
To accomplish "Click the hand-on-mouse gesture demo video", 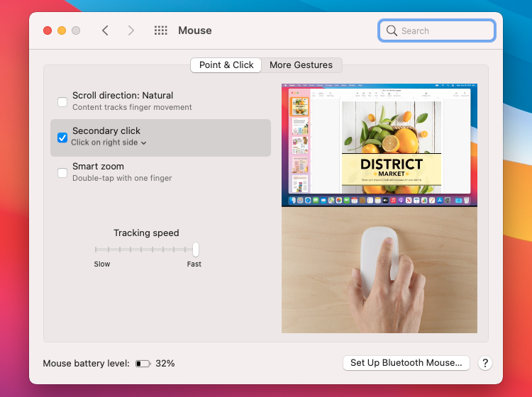I will (x=379, y=270).
